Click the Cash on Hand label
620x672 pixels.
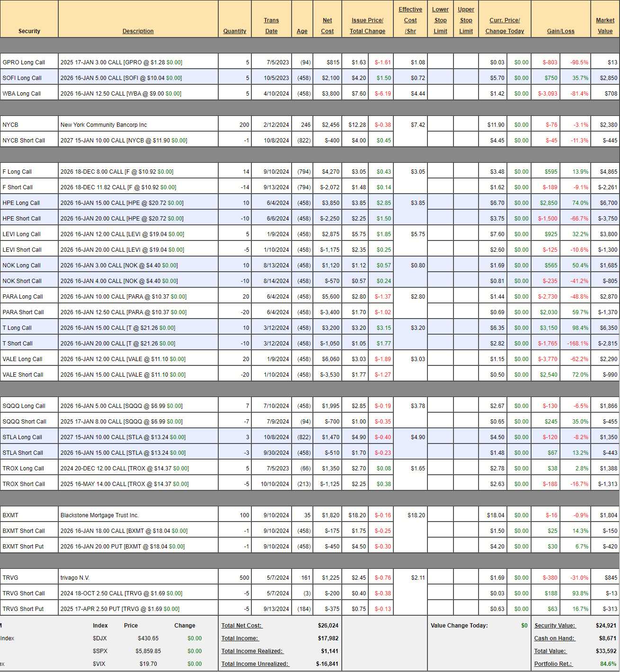[x=554, y=638]
